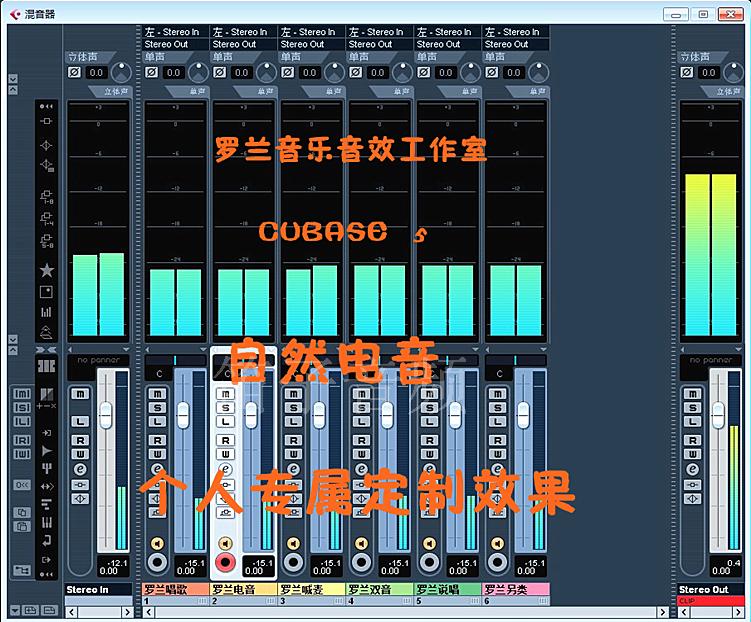Select the 罗兰唱歌 channel name label
This screenshot has height=622, width=751.
coord(176,589)
